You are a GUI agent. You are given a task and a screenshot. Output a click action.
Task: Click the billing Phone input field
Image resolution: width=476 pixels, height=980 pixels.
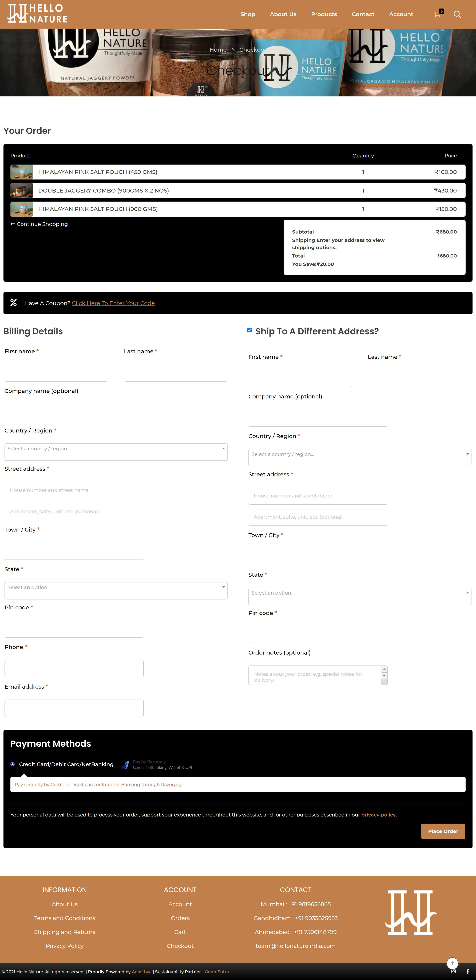pyautogui.click(x=74, y=668)
